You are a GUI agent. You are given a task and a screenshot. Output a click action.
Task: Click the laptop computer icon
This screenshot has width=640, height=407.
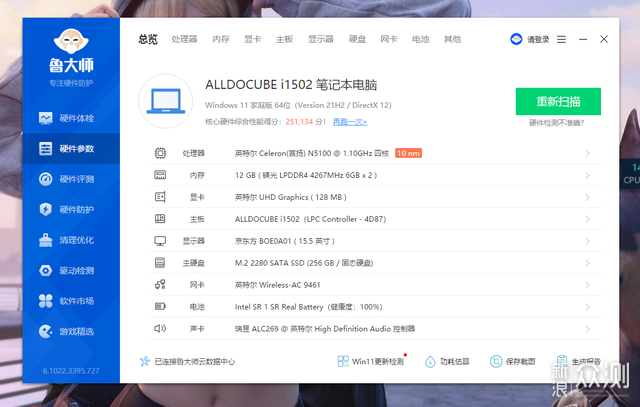point(166,101)
